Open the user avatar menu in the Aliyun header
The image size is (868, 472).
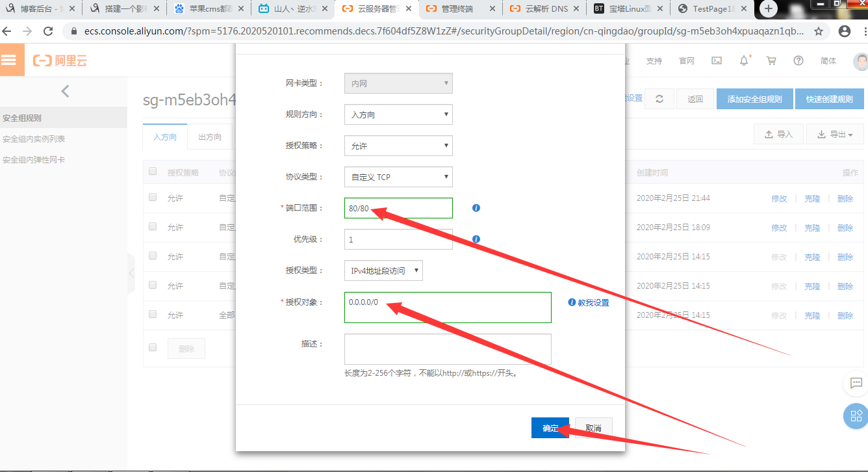coord(861,61)
